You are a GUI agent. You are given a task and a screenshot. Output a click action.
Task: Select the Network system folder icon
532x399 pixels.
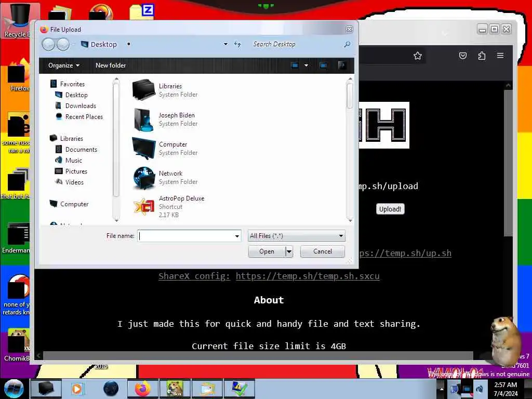coord(143,178)
